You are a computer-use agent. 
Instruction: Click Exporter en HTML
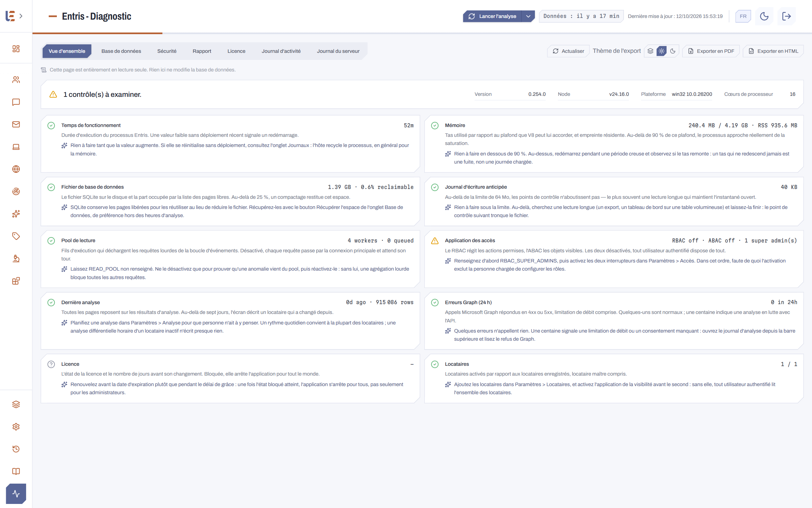pos(773,51)
